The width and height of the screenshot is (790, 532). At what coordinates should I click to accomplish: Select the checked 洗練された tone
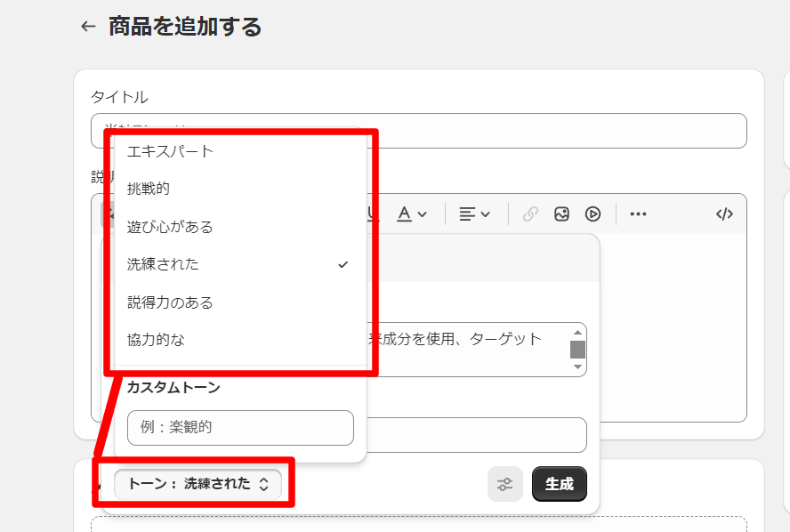(164, 264)
